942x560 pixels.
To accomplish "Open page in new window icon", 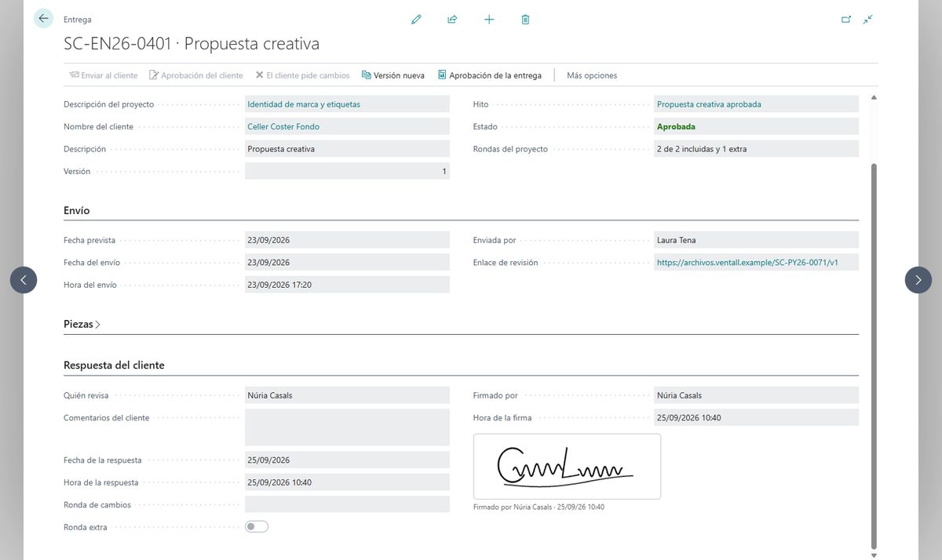I will [846, 20].
